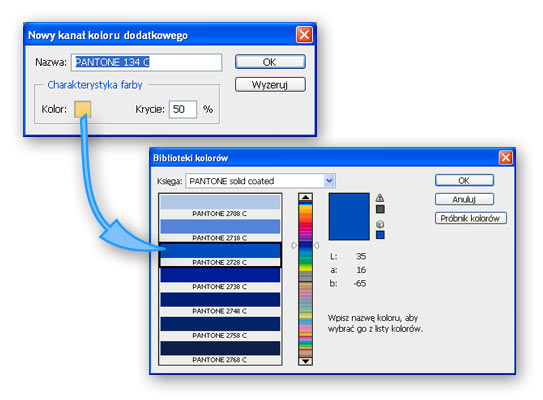Select PANTONE 2718 C color
This screenshot has width=543, height=400.
click(220, 230)
